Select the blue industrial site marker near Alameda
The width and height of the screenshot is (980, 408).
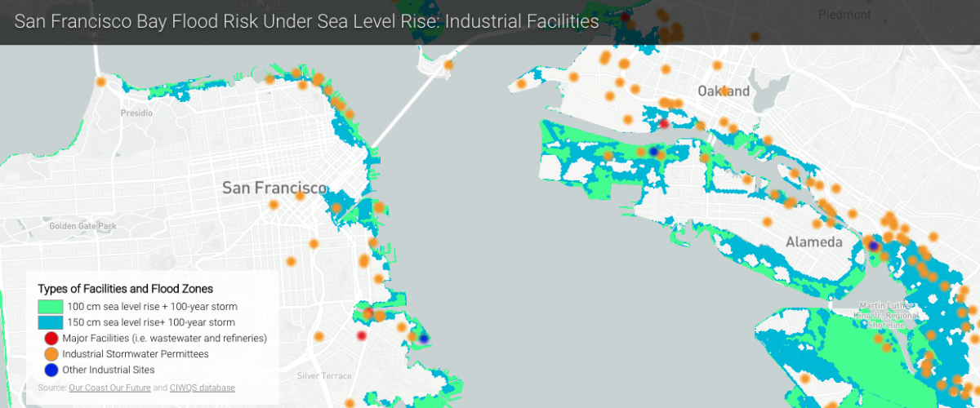click(873, 245)
